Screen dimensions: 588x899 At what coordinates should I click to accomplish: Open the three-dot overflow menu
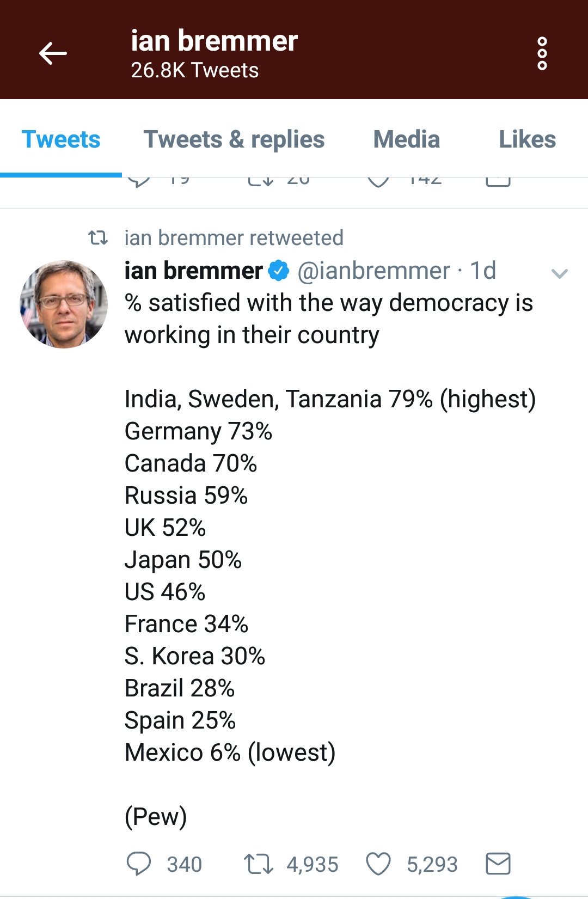pos(542,53)
